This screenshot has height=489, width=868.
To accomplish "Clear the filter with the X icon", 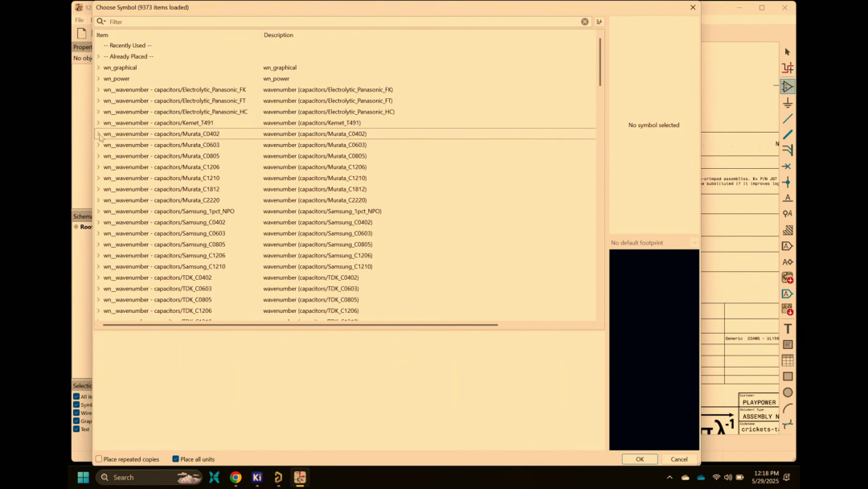I will tap(584, 22).
